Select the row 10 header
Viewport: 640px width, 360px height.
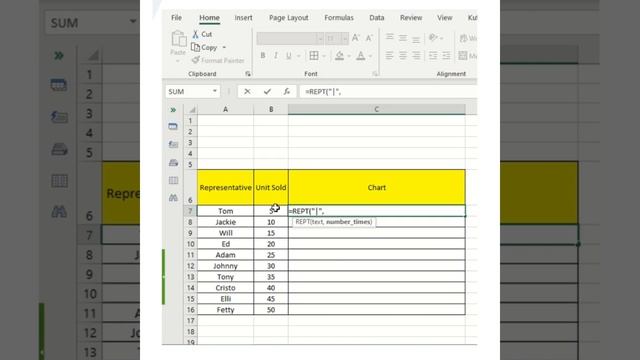click(190, 244)
